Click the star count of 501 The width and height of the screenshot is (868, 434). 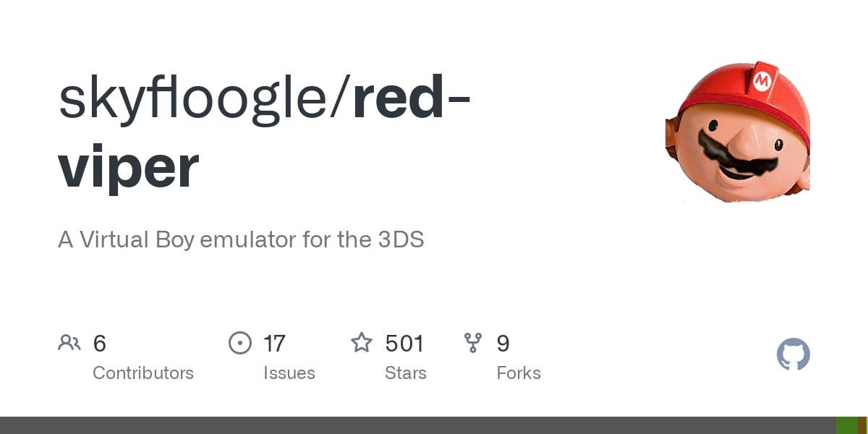click(x=404, y=343)
